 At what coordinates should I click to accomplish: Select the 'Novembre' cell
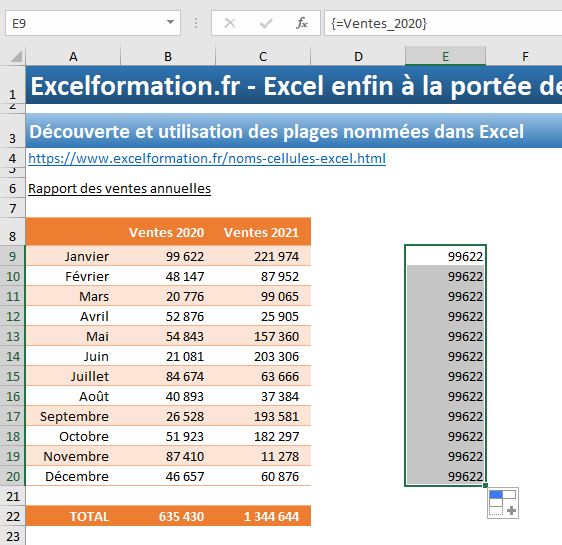[73, 456]
